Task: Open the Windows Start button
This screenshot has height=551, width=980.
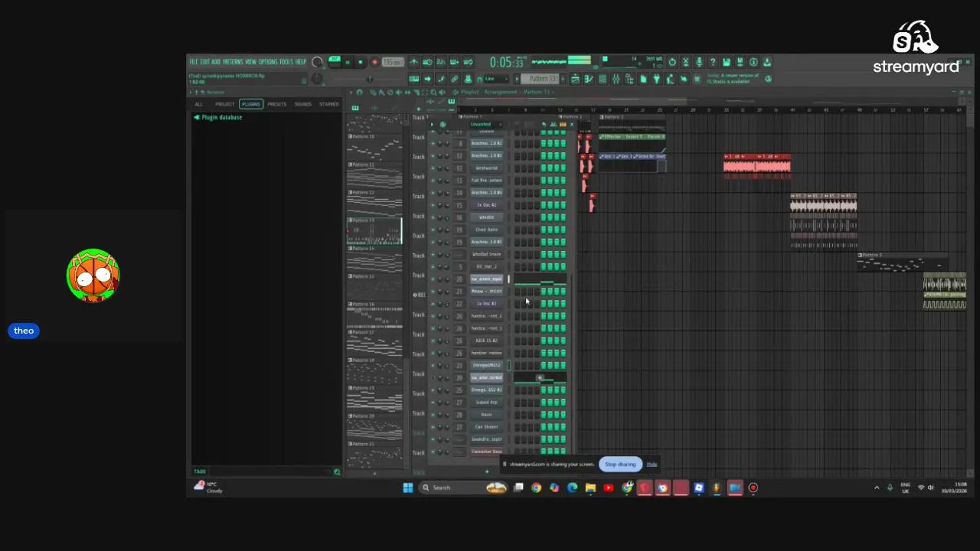Action: click(x=408, y=487)
